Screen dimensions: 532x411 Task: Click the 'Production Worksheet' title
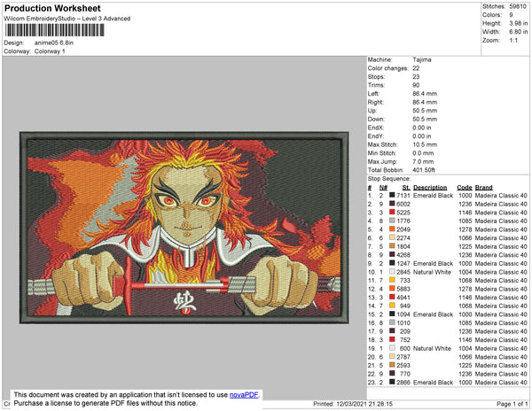[x=52, y=9]
